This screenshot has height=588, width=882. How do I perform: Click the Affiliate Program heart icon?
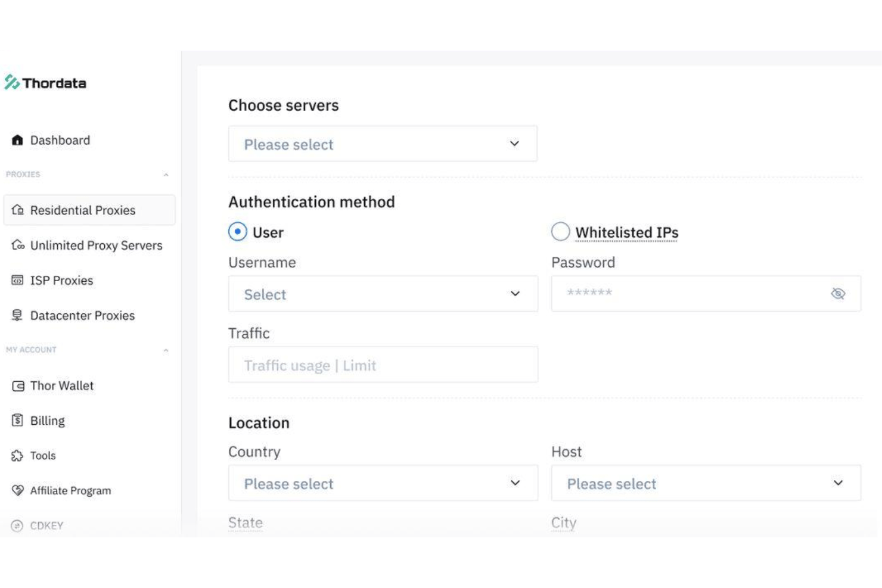[x=18, y=490]
